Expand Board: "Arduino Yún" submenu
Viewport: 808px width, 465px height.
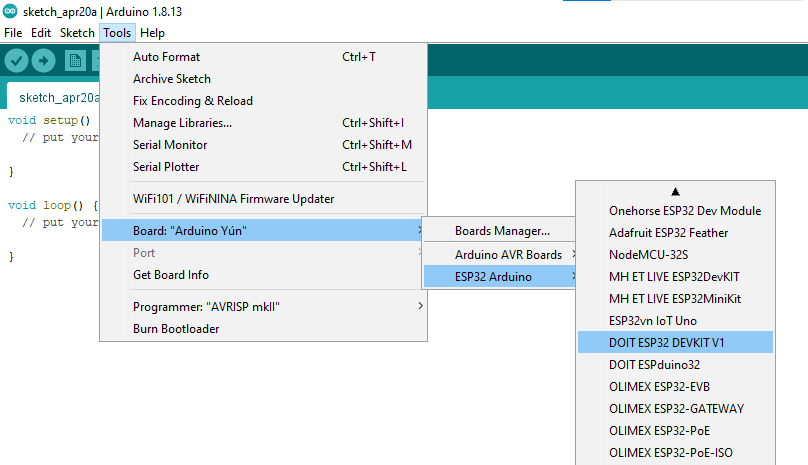point(263,230)
